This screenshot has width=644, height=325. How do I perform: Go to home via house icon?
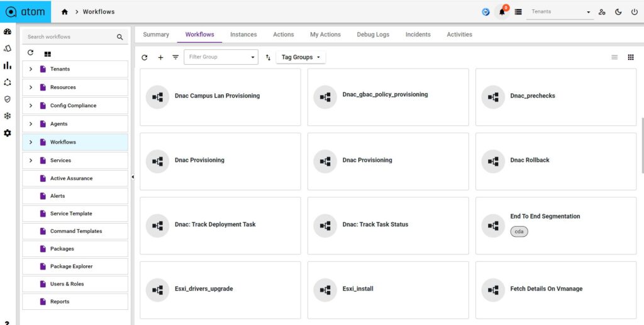point(65,12)
